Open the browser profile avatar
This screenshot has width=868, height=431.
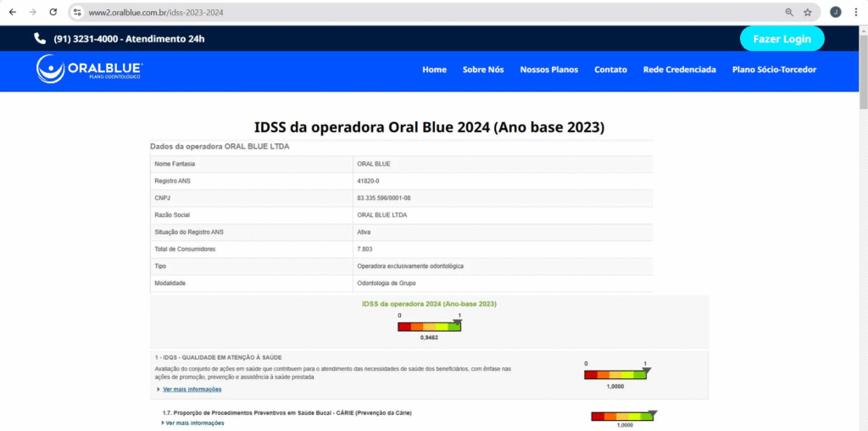pos(835,13)
